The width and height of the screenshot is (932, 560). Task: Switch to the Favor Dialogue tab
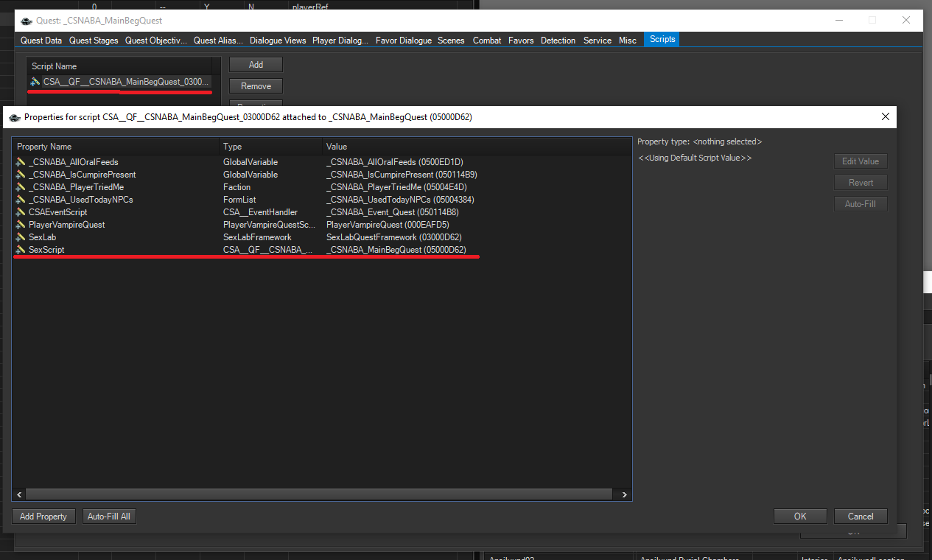point(404,41)
